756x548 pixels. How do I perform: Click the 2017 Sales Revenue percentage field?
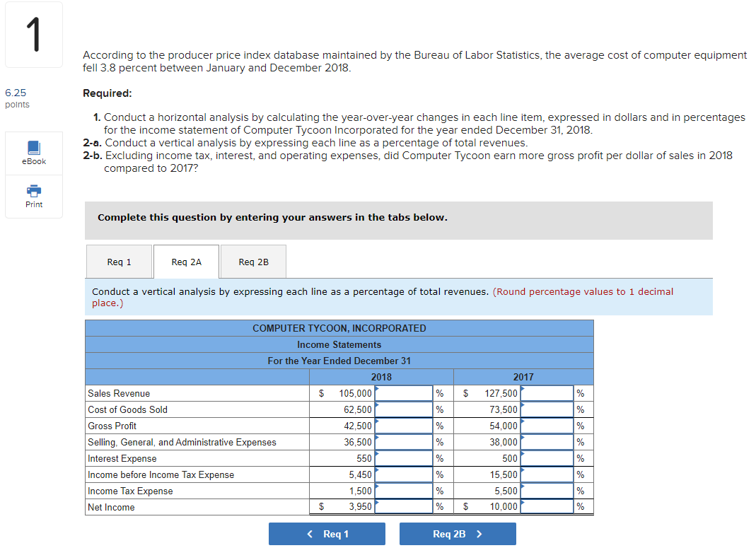[x=547, y=393]
